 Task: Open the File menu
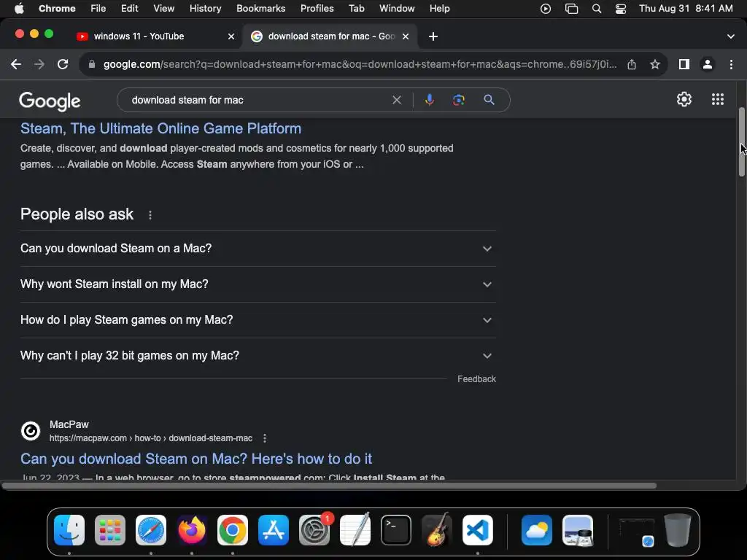click(x=98, y=9)
